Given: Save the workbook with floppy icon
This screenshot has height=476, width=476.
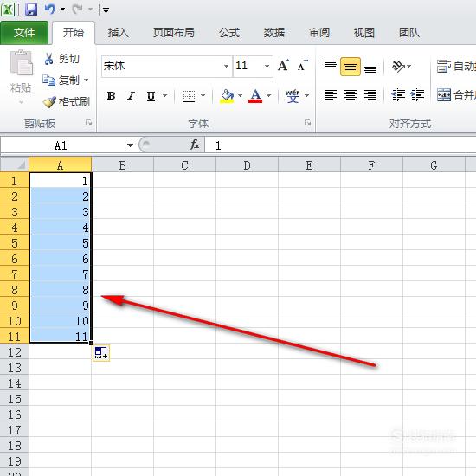Looking at the screenshot, I should [30, 10].
